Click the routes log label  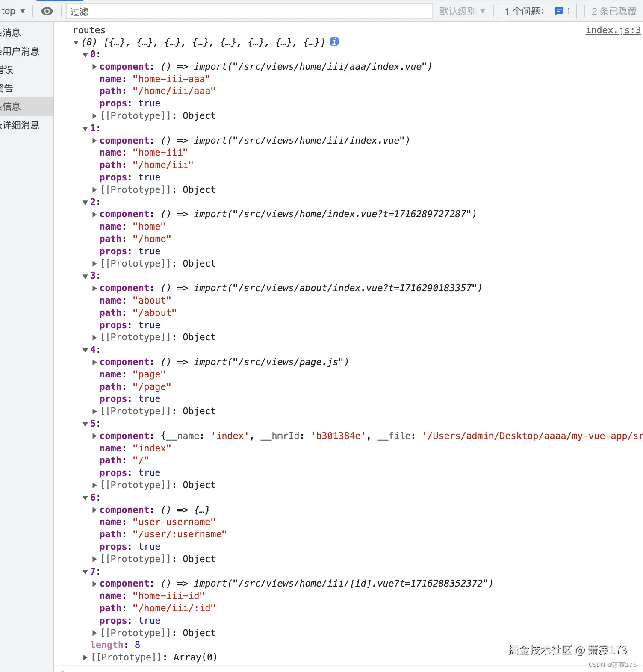[89, 30]
